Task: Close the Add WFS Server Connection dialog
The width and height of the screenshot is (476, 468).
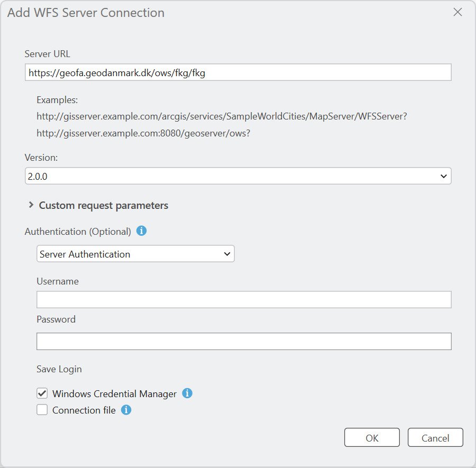Action: click(x=457, y=13)
